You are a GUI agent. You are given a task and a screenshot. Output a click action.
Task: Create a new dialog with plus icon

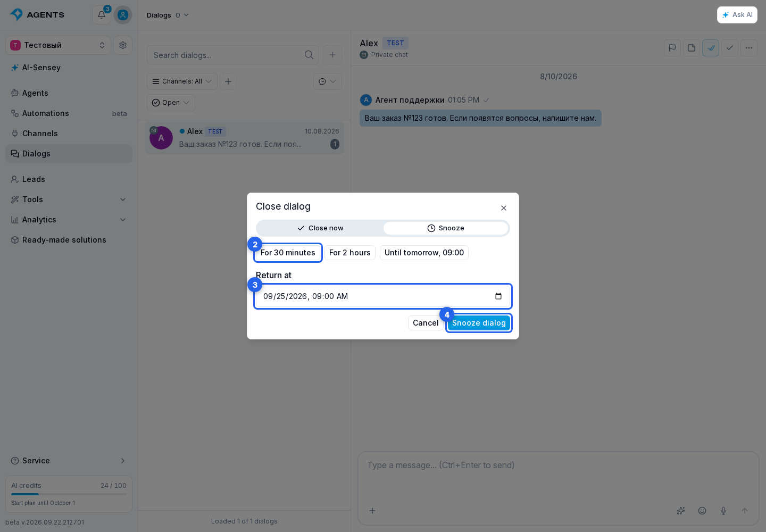332,55
